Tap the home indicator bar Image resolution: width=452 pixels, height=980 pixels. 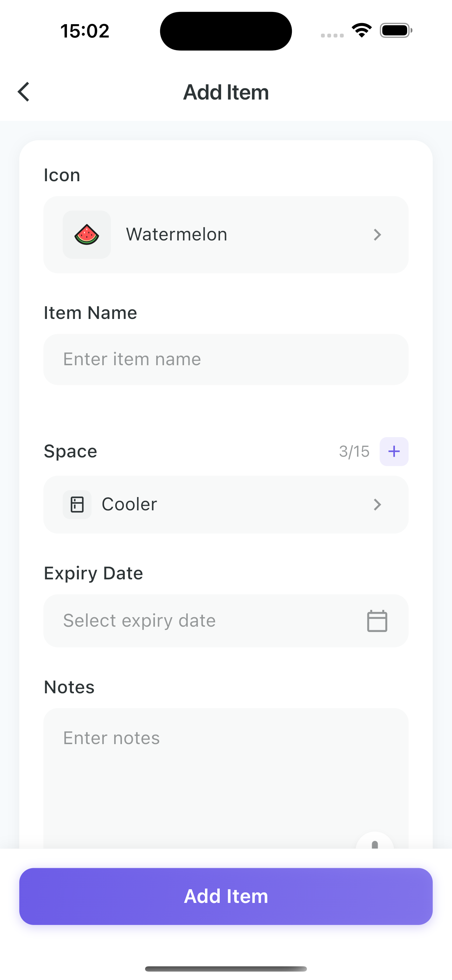[x=226, y=968]
